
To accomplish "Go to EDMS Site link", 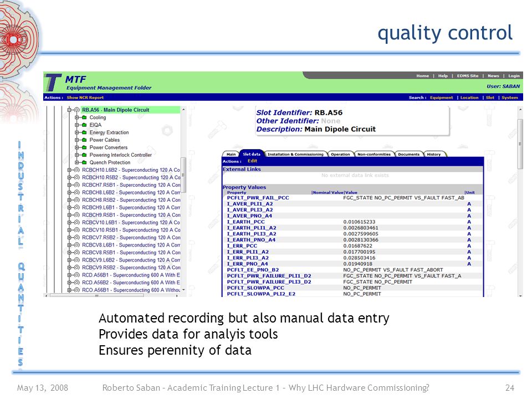I will click(468, 76).
